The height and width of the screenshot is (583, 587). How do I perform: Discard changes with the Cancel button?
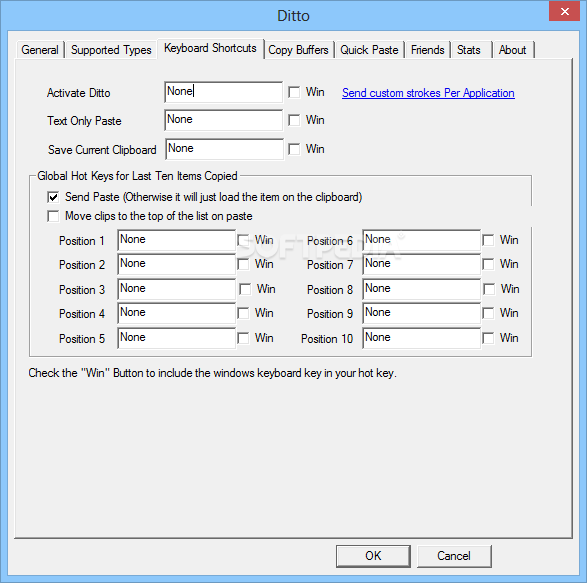click(x=454, y=556)
